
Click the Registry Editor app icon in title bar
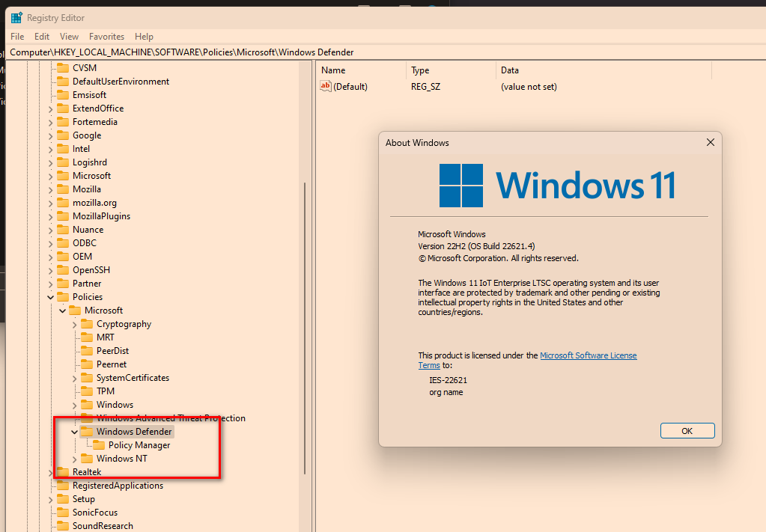(x=16, y=18)
